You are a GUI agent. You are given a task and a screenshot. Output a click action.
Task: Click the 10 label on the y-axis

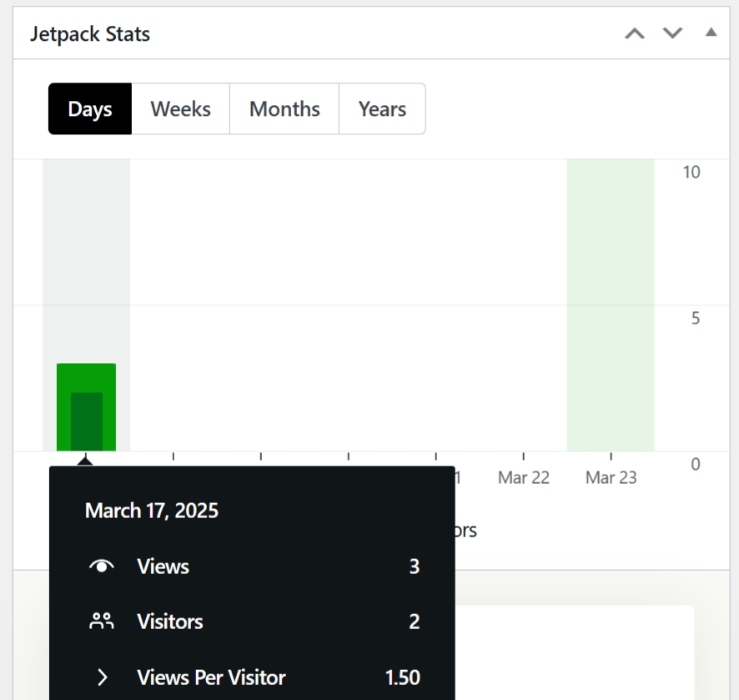coord(691,172)
